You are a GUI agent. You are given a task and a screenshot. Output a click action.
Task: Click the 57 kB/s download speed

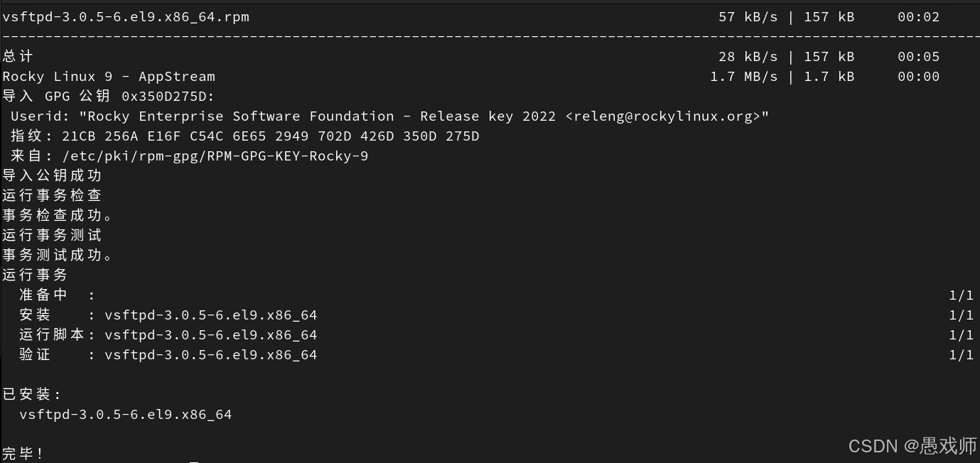tap(748, 17)
